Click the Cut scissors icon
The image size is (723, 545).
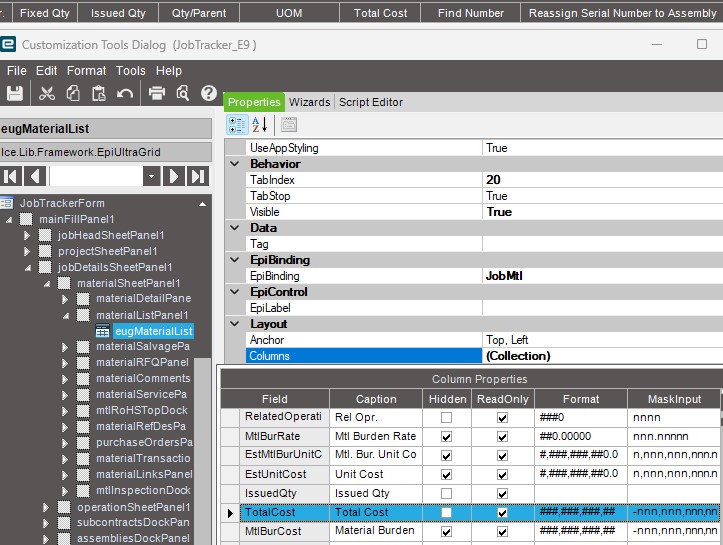(46, 93)
